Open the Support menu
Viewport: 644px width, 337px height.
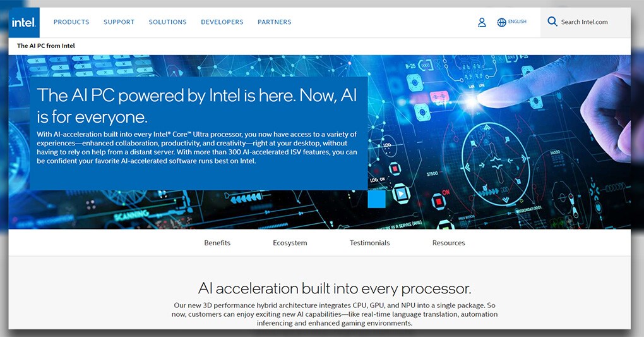(x=119, y=22)
